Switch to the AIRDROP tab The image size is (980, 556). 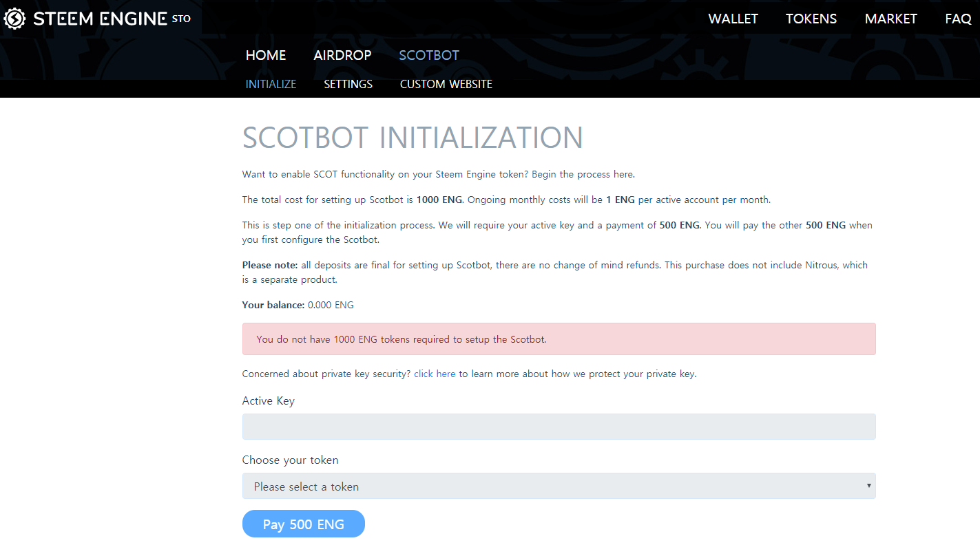342,56
